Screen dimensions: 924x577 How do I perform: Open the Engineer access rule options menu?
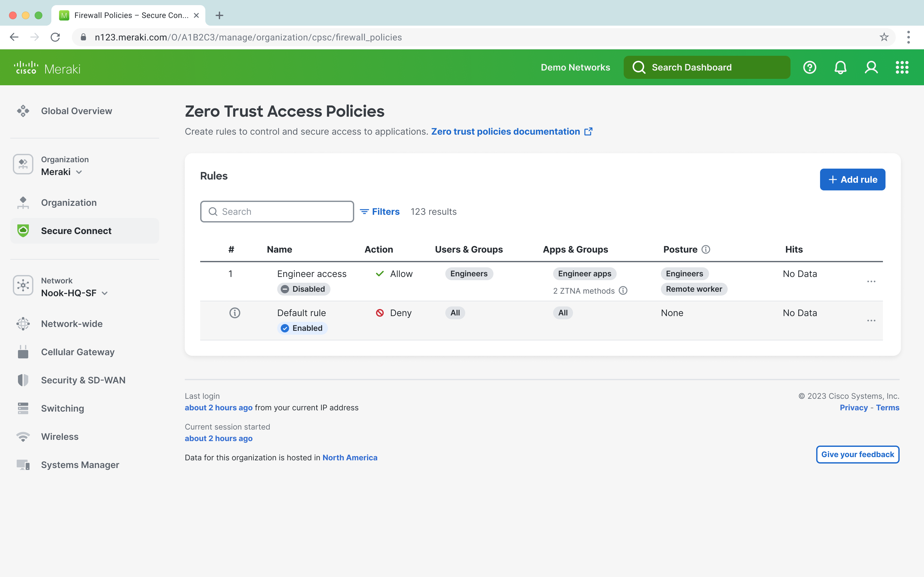[872, 281]
